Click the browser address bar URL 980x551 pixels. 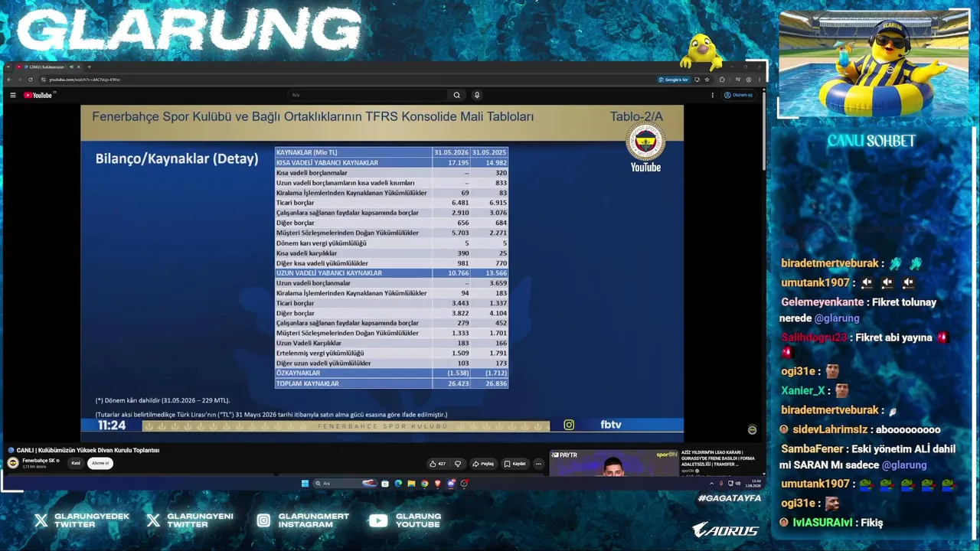click(85, 80)
